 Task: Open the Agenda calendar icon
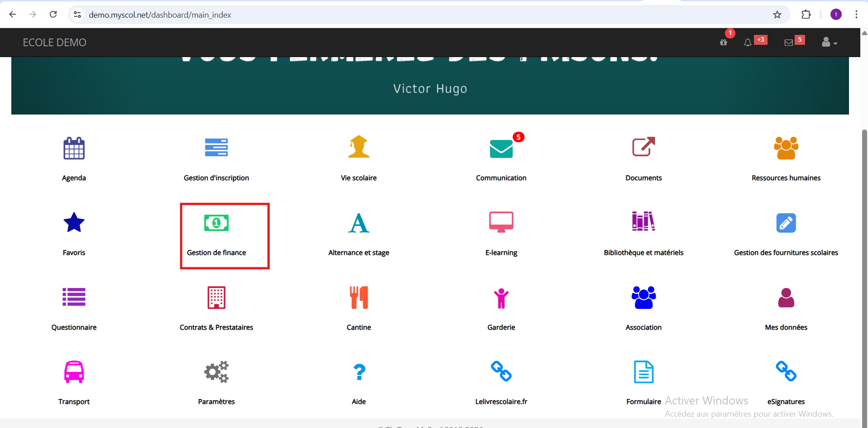[74, 148]
